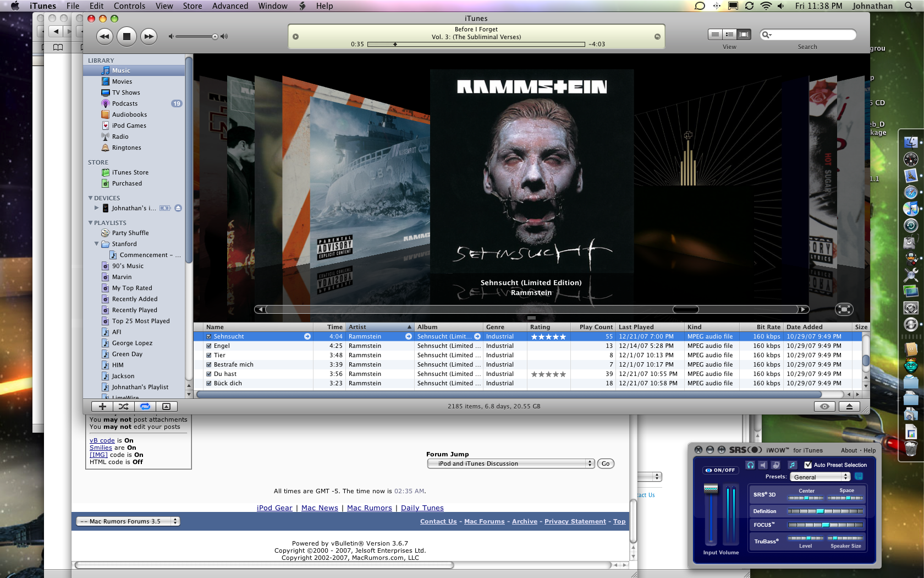The image size is (924, 578).
Task: Click Go button beside Forum Jump
Action: point(606,464)
